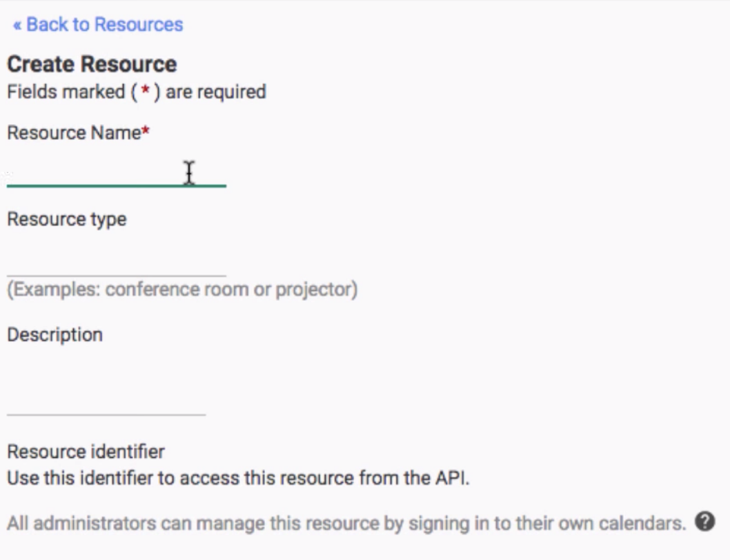Click the help question mark icon
Screen dimensions: 730x560
[704, 522]
